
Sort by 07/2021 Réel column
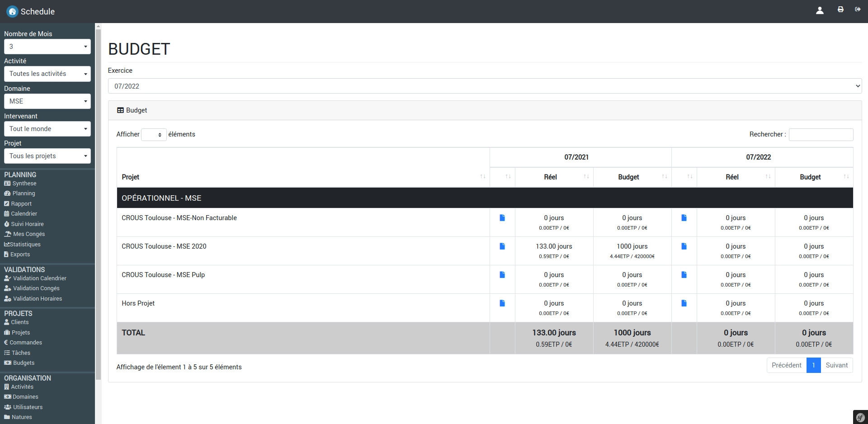(x=554, y=177)
